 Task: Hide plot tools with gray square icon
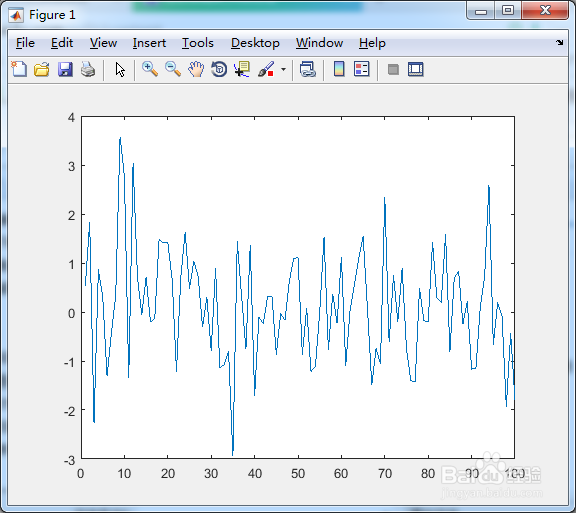[393, 69]
